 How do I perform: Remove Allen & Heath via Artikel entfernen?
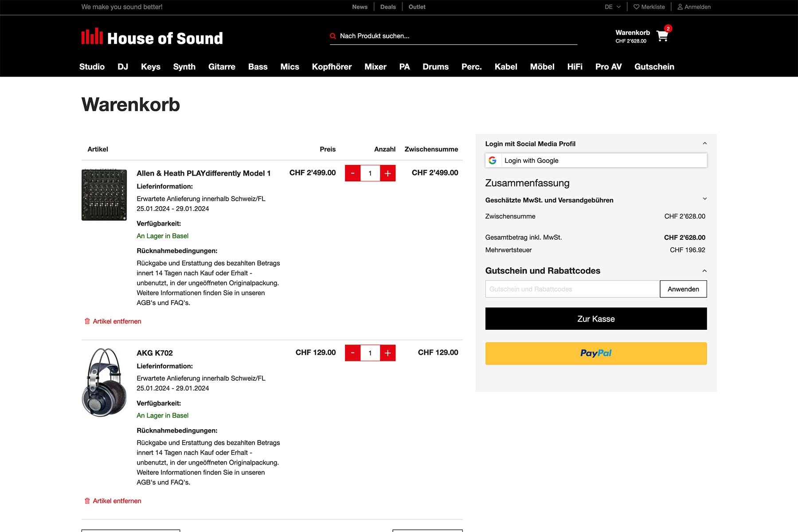(117, 321)
